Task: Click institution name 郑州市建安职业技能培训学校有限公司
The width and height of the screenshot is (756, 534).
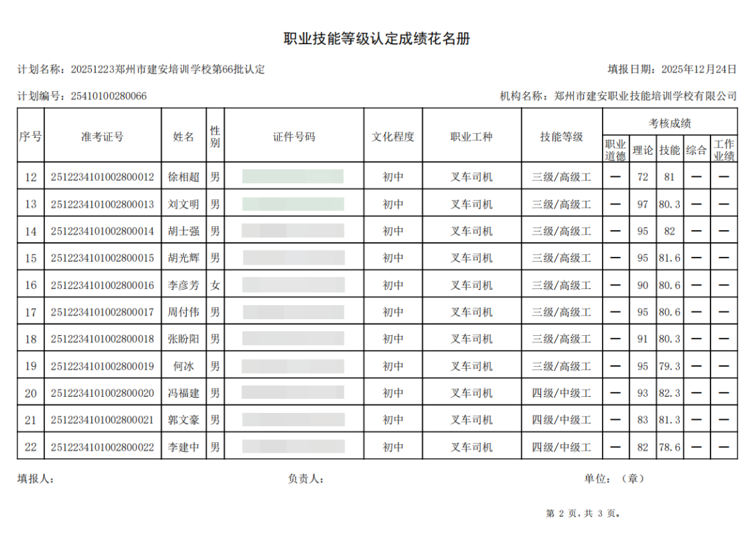Action: coord(645,96)
